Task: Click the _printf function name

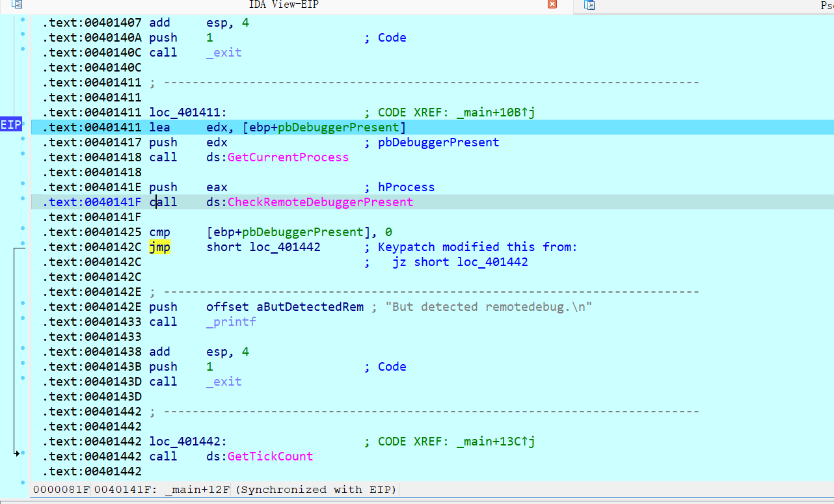Action: pyautogui.click(x=231, y=322)
